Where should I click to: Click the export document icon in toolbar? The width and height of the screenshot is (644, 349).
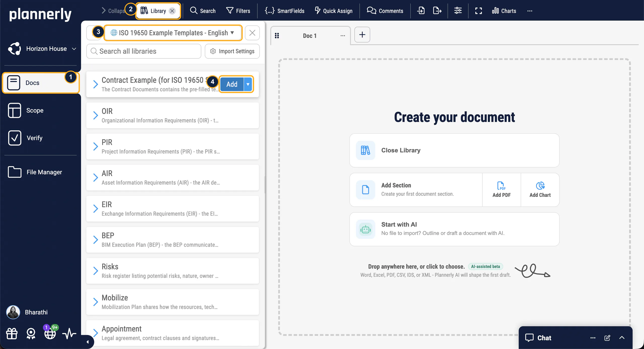tap(437, 11)
